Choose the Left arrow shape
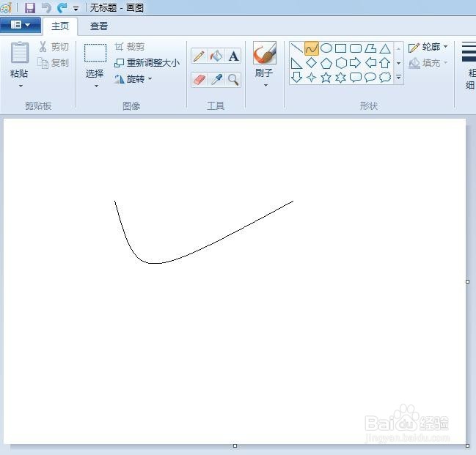Viewport: 476px width, 455px height. (370, 63)
